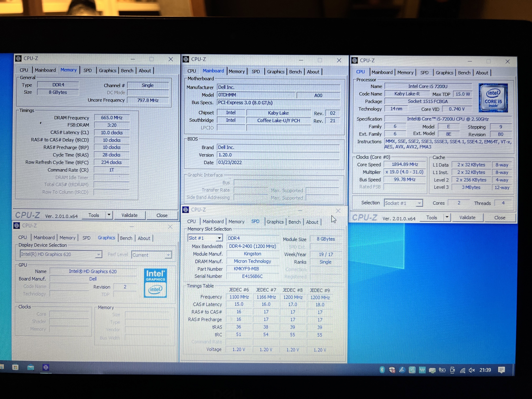Open the notification center icon
Image resolution: width=532 pixels, height=399 pixels.
click(x=501, y=370)
